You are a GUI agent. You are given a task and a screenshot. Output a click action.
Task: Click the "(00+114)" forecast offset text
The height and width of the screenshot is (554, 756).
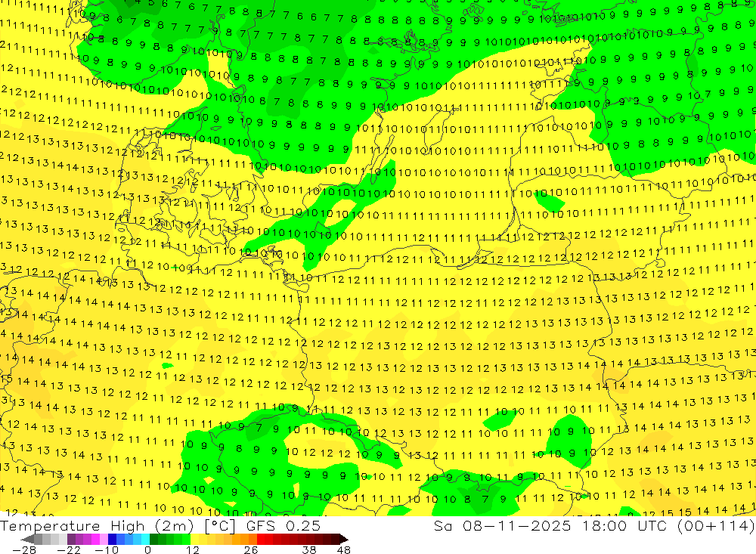click(716, 525)
